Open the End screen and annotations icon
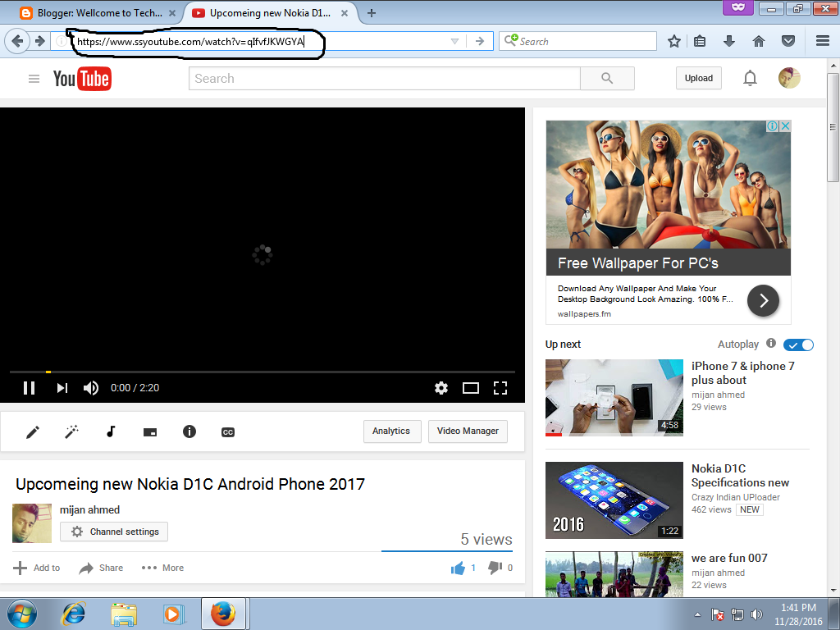Viewport: 840px width, 630px height. 150,431
